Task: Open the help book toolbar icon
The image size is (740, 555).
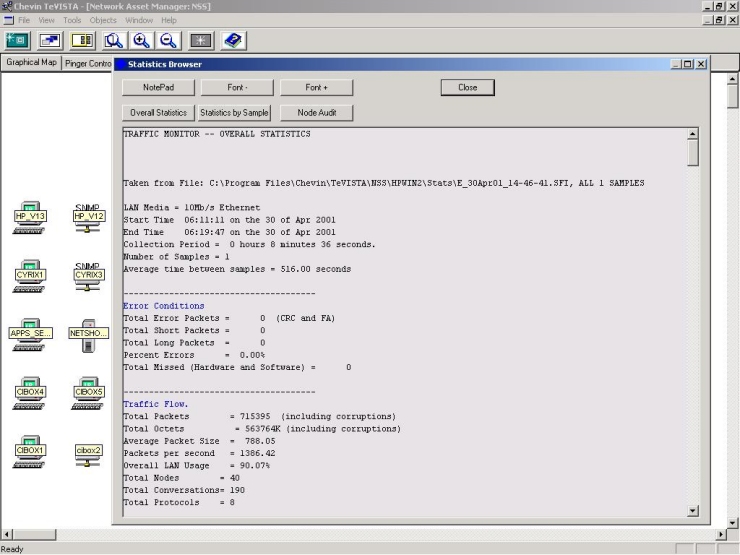Action: (x=233, y=41)
